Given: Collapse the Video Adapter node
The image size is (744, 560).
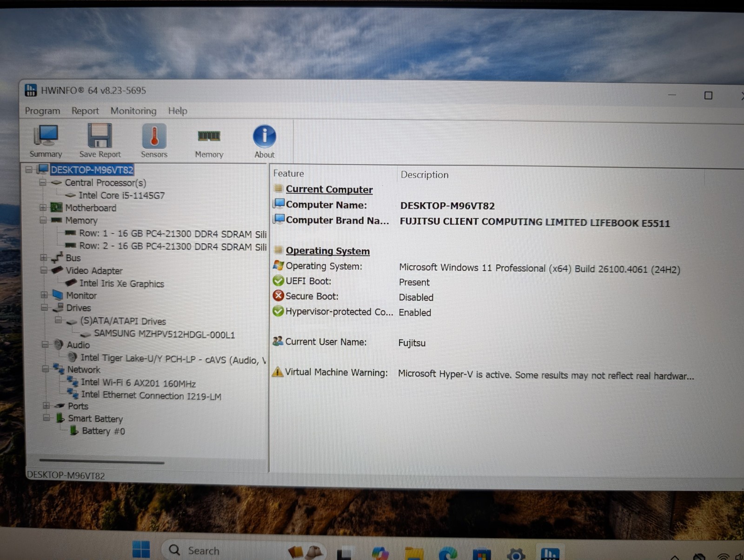Looking at the screenshot, I should pos(43,270).
